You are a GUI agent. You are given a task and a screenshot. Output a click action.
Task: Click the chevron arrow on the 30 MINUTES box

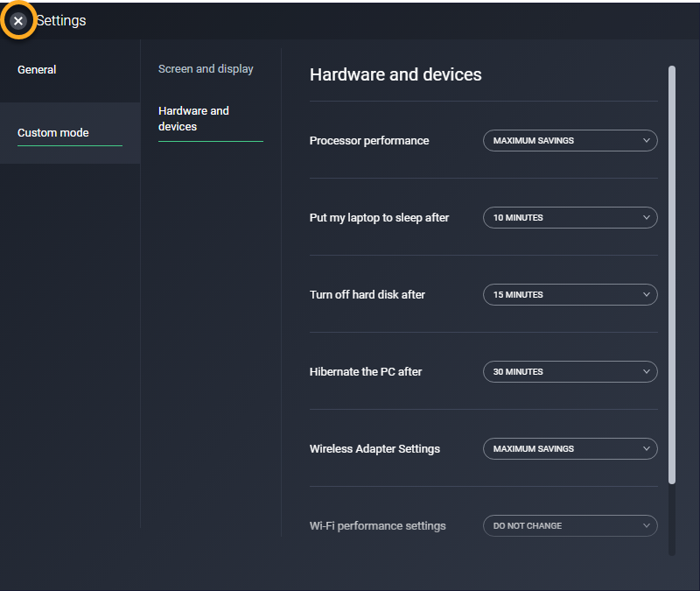point(646,372)
